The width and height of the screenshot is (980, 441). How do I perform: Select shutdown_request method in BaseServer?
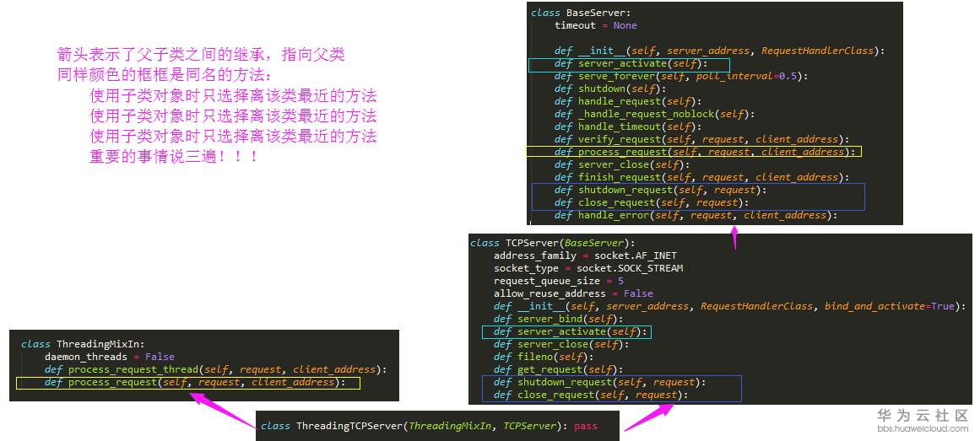click(x=661, y=190)
